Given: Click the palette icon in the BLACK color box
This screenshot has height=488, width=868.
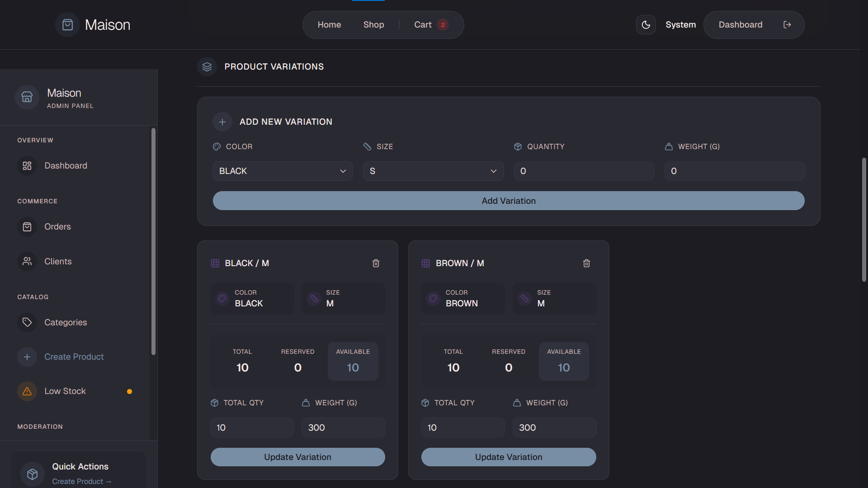Looking at the screenshot, I should tap(222, 299).
